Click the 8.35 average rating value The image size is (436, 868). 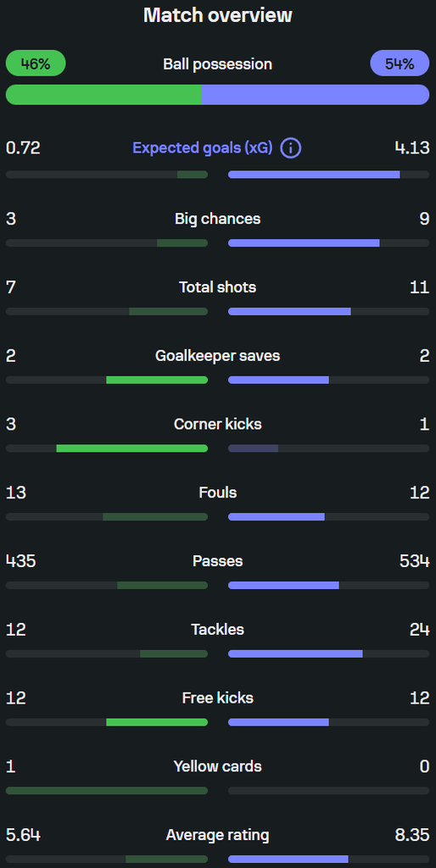click(412, 835)
